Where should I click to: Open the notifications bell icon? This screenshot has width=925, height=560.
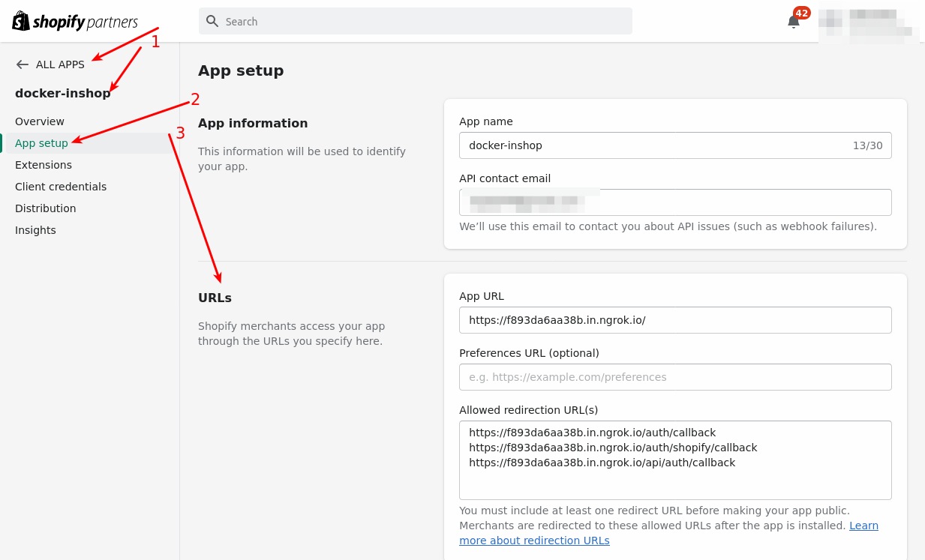click(x=793, y=22)
